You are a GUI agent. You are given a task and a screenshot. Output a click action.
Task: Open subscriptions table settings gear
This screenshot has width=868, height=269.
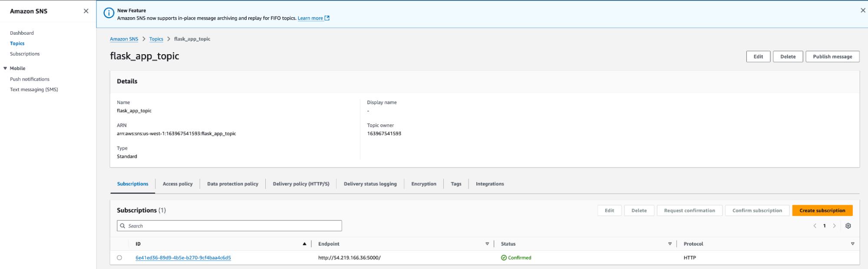pos(848,226)
